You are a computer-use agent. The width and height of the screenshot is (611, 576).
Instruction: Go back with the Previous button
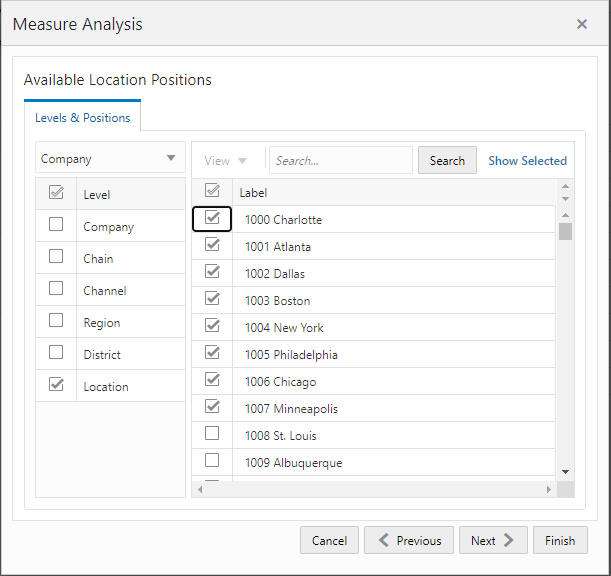pyautogui.click(x=409, y=540)
